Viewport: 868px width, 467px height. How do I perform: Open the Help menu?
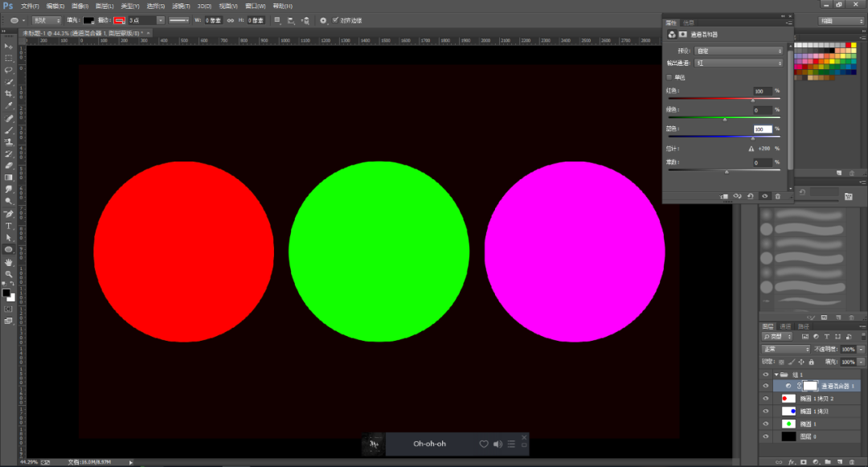point(282,6)
